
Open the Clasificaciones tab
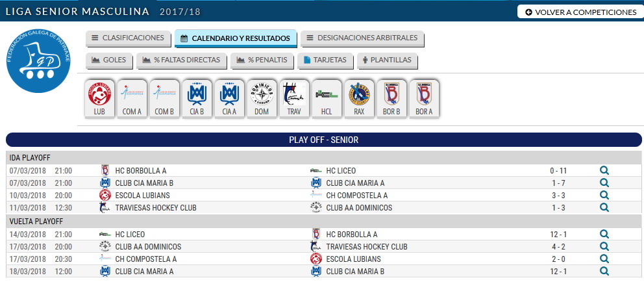pos(127,38)
